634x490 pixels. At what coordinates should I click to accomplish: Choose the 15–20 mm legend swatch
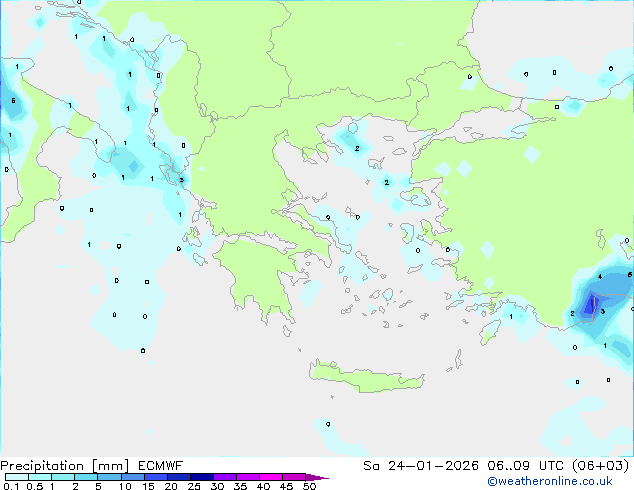(x=155, y=477)
